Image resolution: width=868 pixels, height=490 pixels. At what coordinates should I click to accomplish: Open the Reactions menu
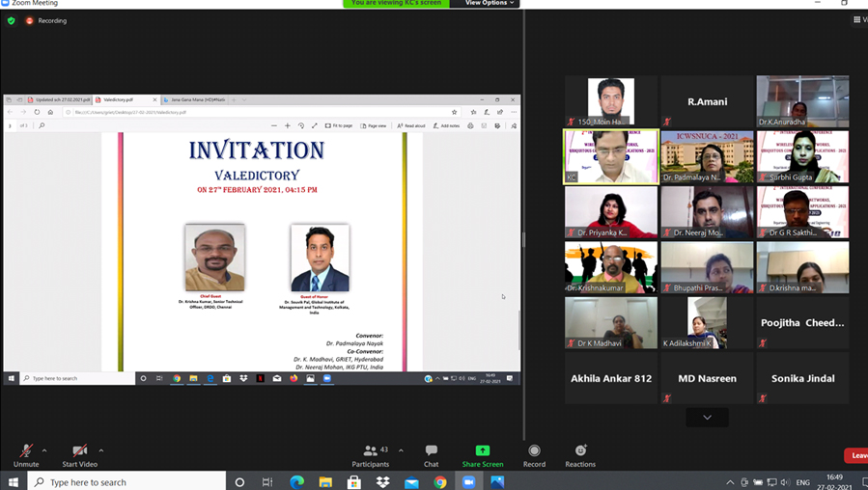pyautogui.click(x=580, y=455)
